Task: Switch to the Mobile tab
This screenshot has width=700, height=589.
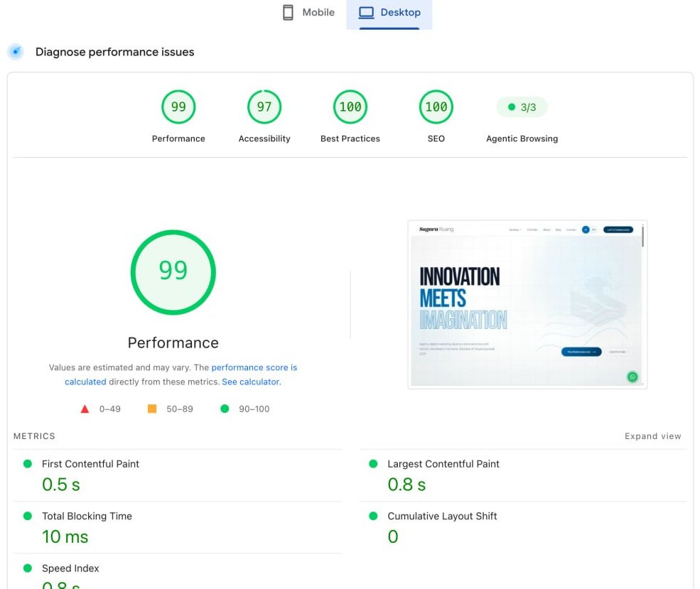Action: point(308,13)
